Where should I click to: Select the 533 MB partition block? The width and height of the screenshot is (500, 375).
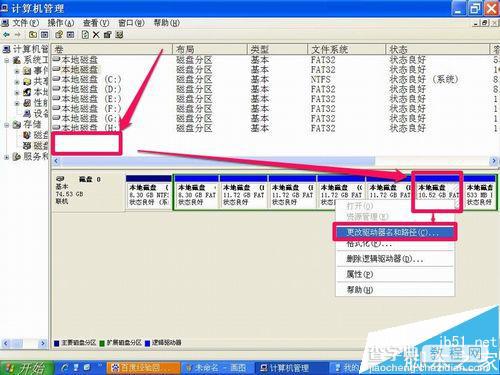(x=480, y=192)
